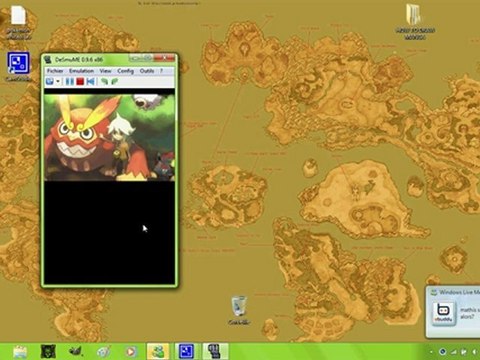The width and height of the screenshot is (480, 360).
Task: Click the action center flag tray icon
Action: (464, 352)
